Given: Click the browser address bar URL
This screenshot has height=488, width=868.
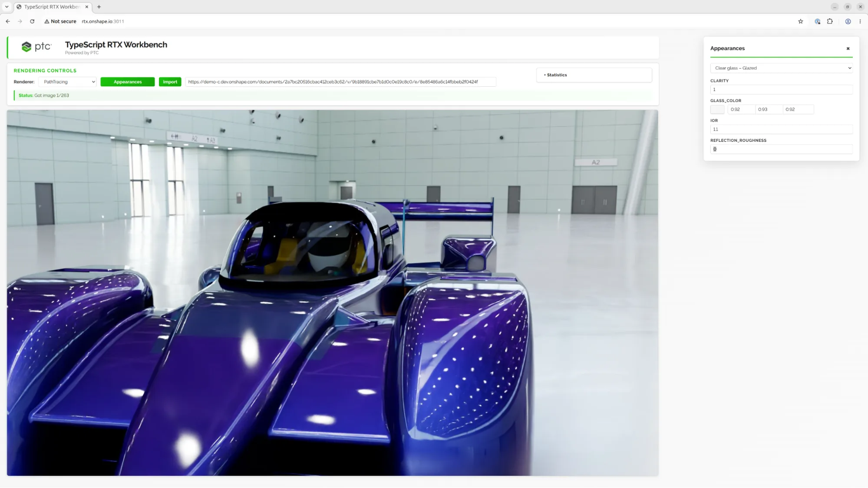Looking at the screenshot, I should (x=103, y=21).
